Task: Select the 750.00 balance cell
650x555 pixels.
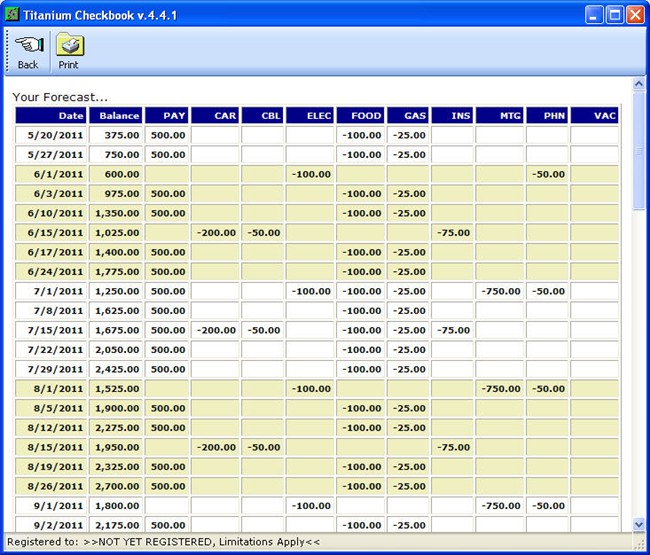Action: (116, 155)
